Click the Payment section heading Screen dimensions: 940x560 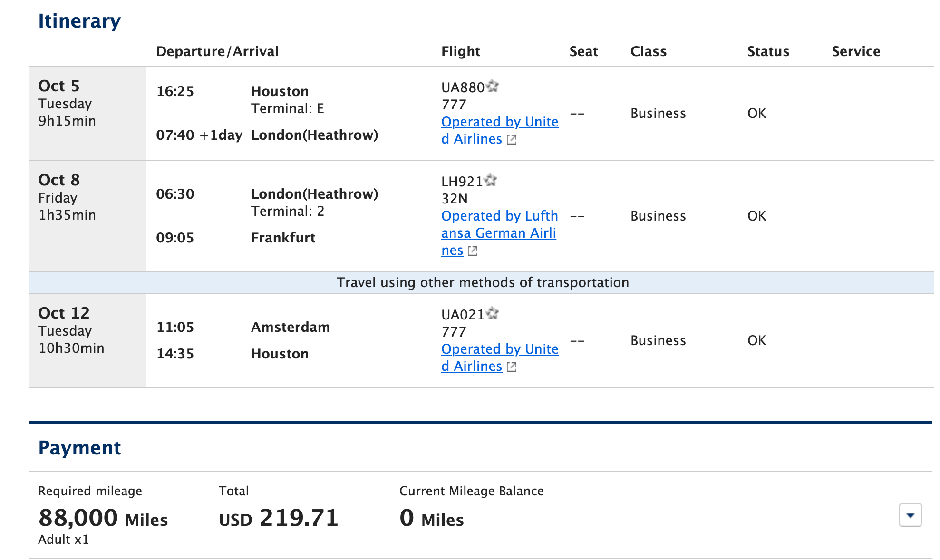pyautogui.click(x=79, y=448)
